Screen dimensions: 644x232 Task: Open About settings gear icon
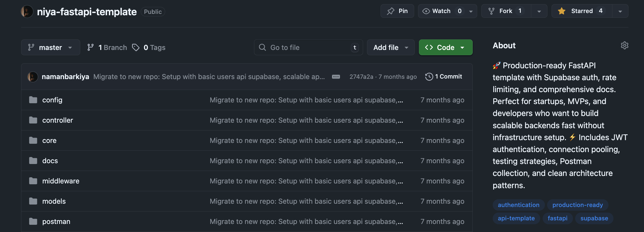click(625, 45)
